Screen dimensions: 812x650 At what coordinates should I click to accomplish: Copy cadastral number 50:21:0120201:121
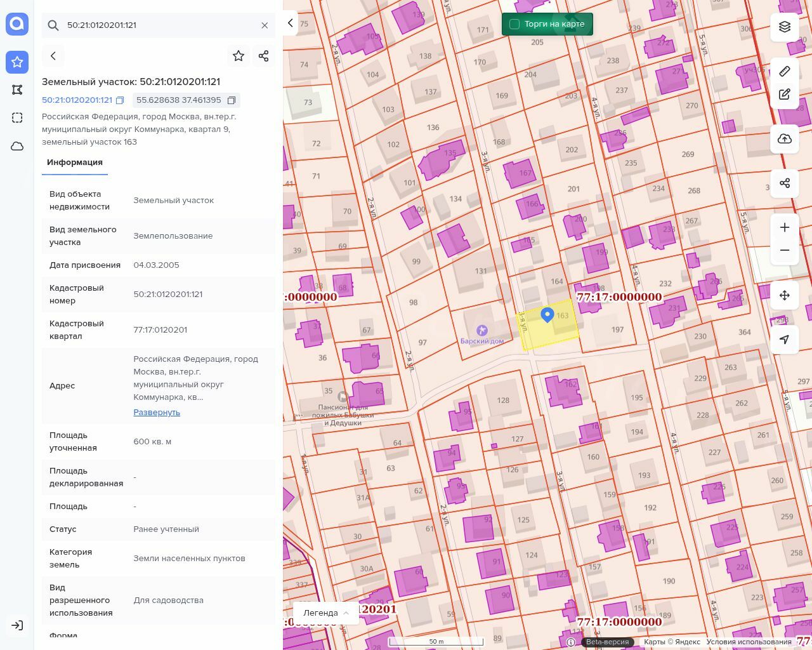pos(120,100)
